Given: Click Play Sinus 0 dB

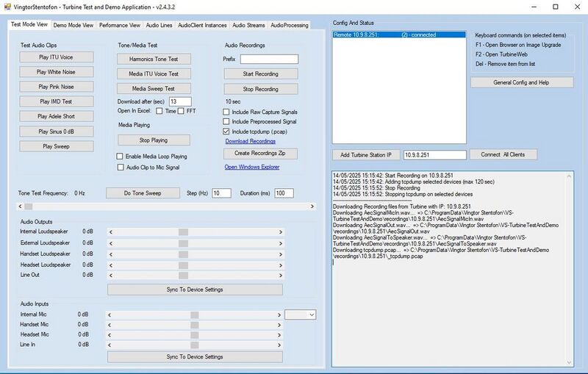Looking at the screenshot, I should (57, 132).
